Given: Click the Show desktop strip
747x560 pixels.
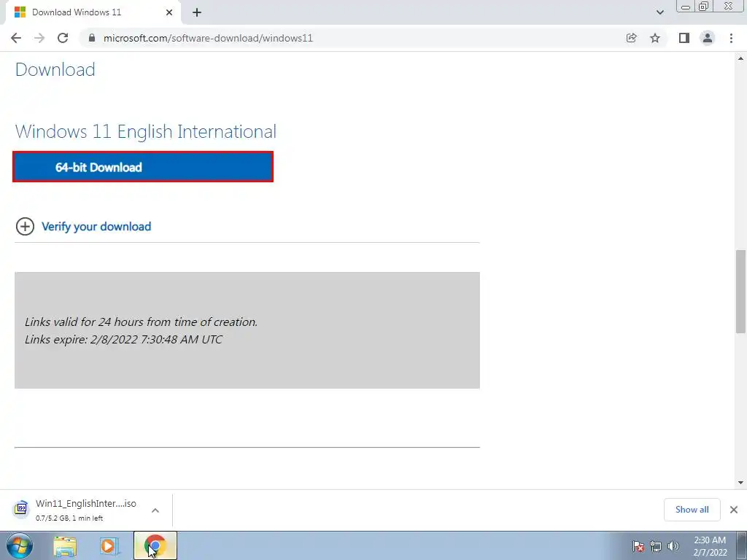Looking at the screenshot, I should point(742,545).
